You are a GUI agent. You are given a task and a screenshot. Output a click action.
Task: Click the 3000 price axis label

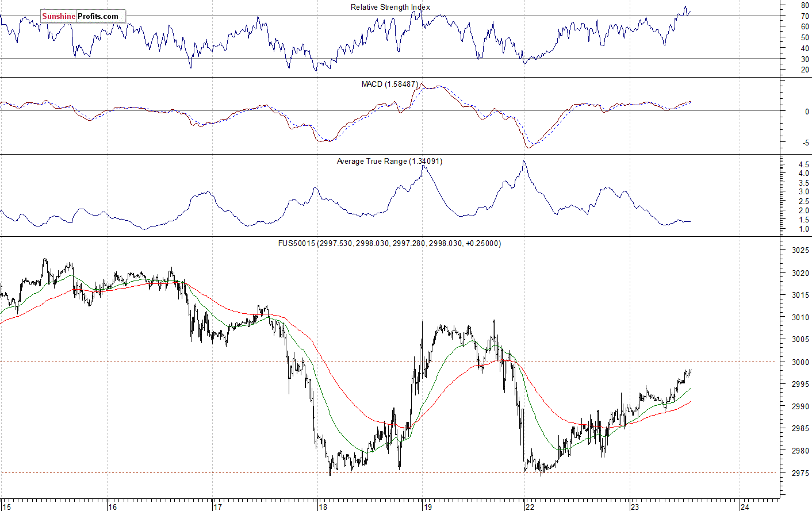click(800, 362)
